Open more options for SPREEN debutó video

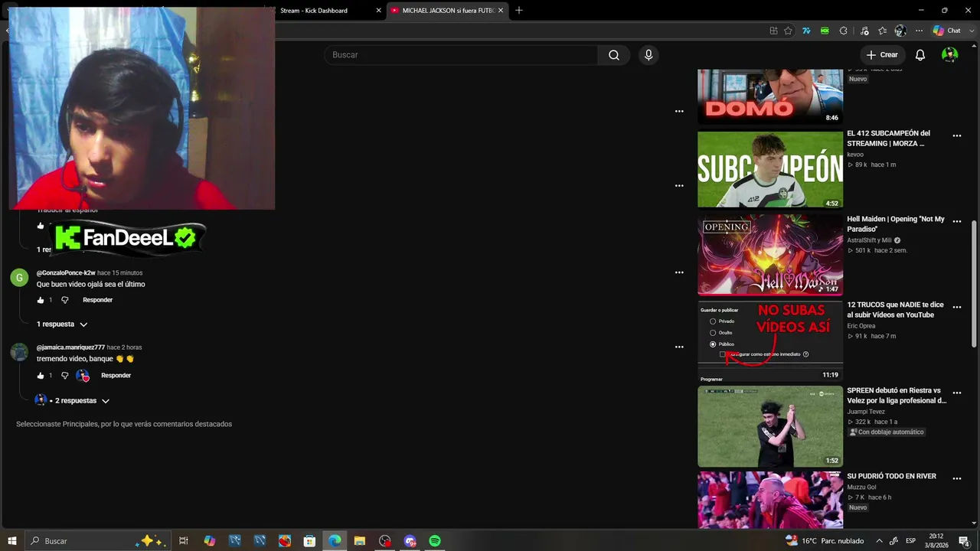pos(956,393)
